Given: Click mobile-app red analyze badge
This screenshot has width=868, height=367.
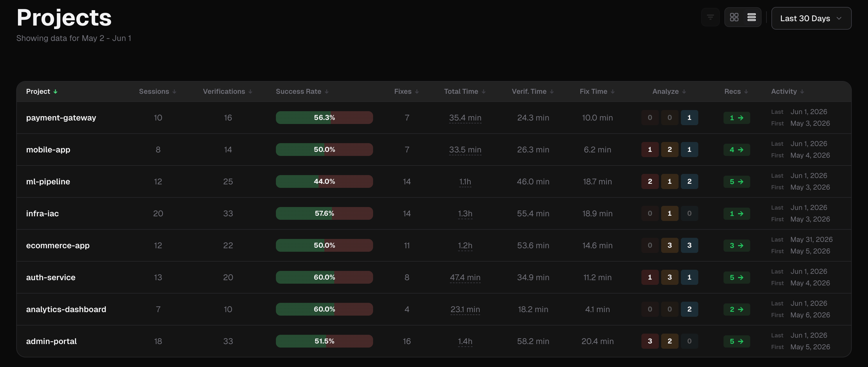Looking at the screenshot, I should pos(650,150).
